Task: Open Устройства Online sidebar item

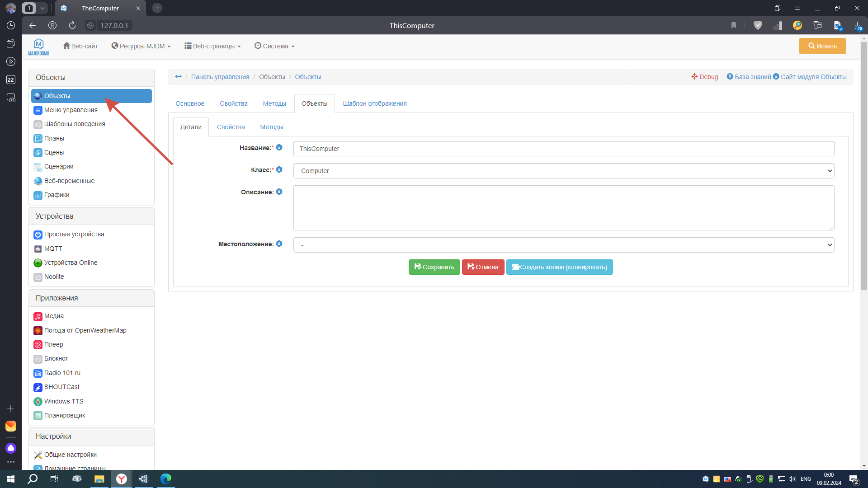Action: point(71,263)
